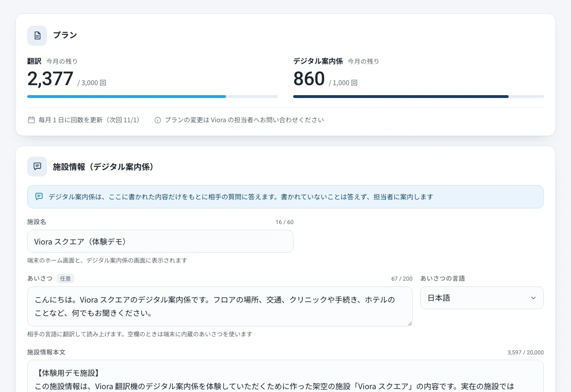The height and width of the screenshot is (392, 571).
Task: Click the message icon in the blue info banner
Action: coord(39,196)
